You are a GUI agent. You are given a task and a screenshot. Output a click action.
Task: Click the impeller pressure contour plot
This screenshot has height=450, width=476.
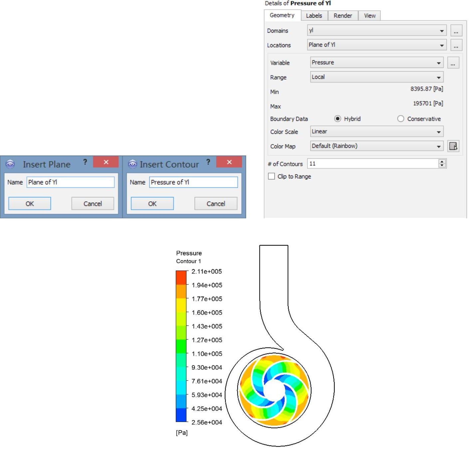[x=274, y=391]
